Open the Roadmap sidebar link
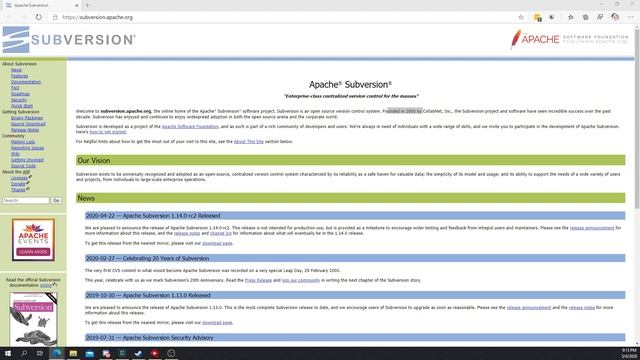The height and width of the screenshot is (360, 640). pyautogui.click(x=20, y=94)
